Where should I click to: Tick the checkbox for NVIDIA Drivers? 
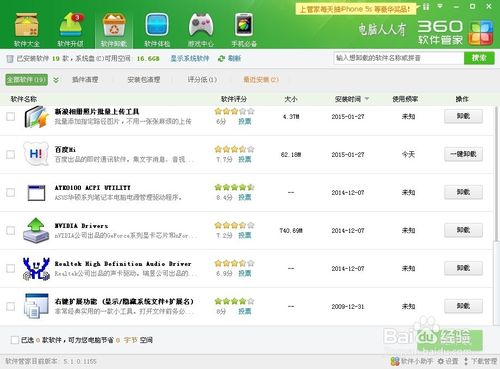[11, 230]
